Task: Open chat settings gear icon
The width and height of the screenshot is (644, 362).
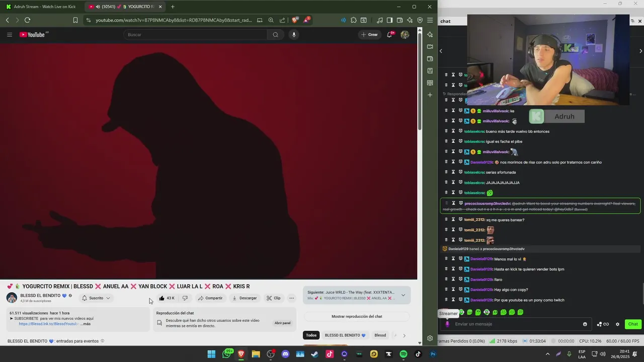Action: (617, 324)
